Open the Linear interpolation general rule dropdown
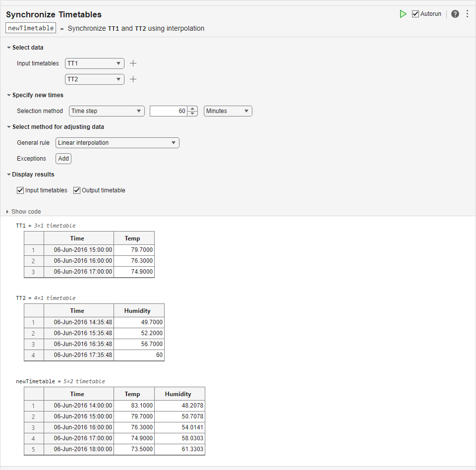This screenshot has width=476, height=470. (x=117, y=143)
